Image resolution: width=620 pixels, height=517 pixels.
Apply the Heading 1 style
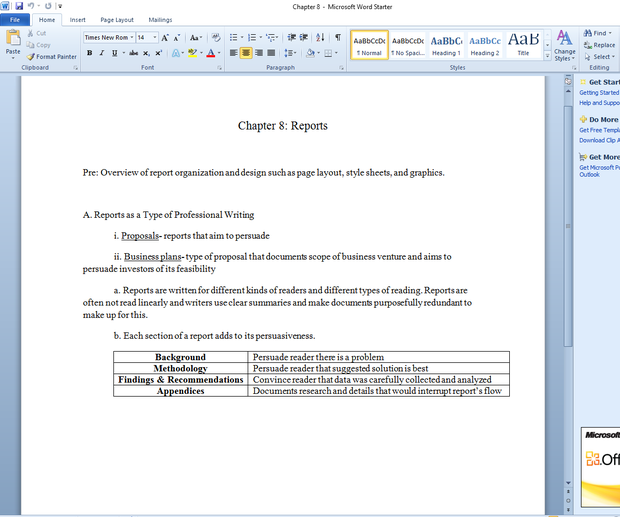point(446,45)
